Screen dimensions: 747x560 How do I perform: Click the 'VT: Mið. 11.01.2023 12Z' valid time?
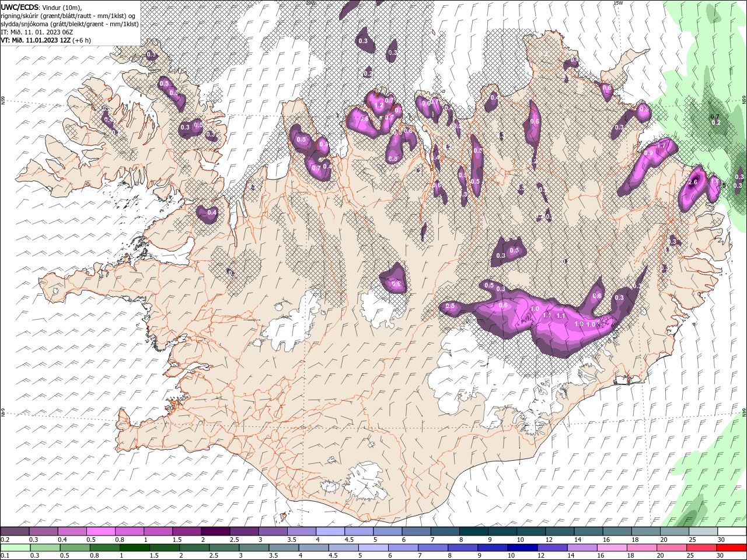click(36, 40)
